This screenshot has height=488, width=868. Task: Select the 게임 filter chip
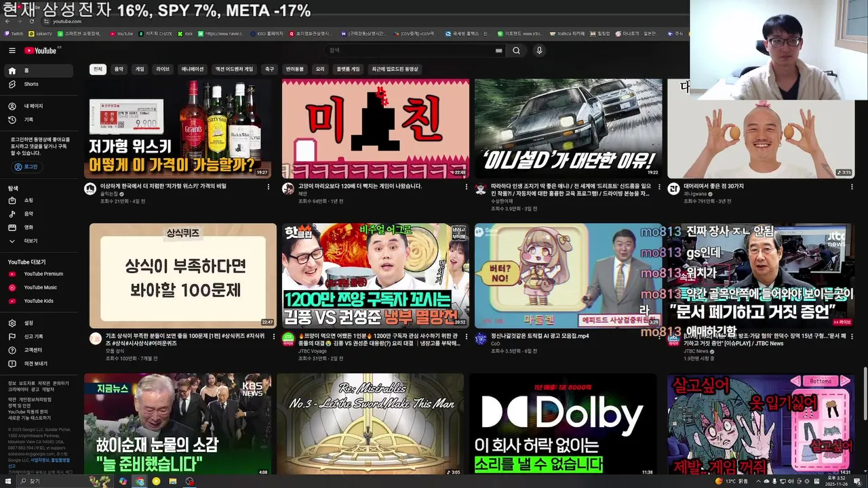click(x=140, y=69)
